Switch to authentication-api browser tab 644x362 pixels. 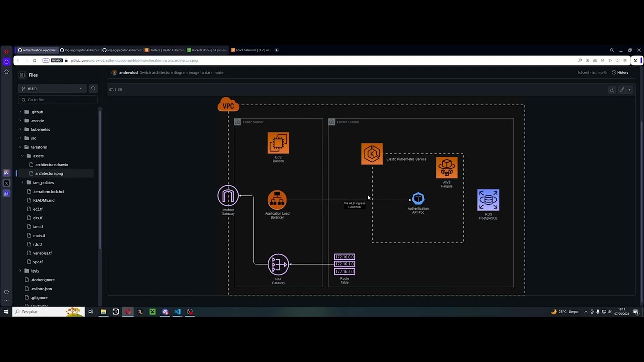coord(37,50)
